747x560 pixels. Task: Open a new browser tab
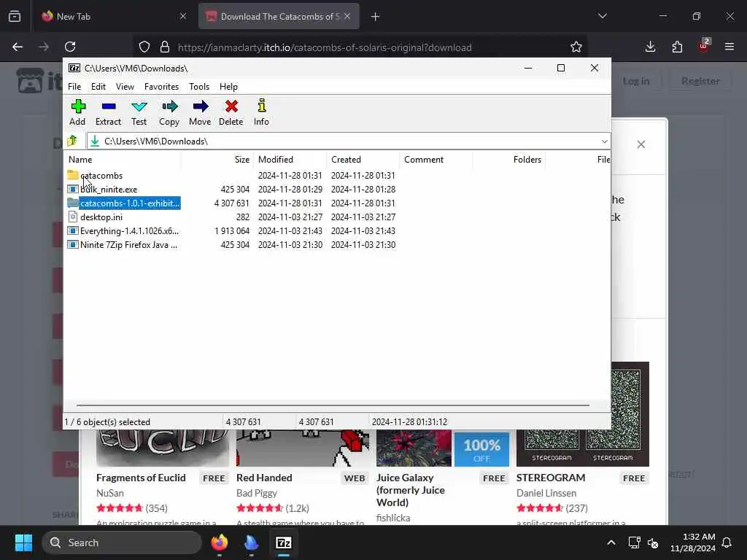tap(376, 17)
